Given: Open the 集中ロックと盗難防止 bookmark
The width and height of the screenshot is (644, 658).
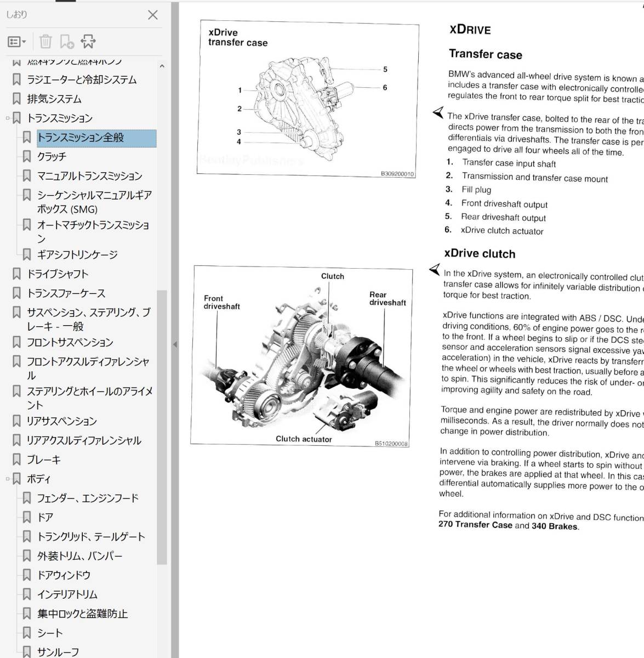Looking at the screenshot, I should 82,614.
